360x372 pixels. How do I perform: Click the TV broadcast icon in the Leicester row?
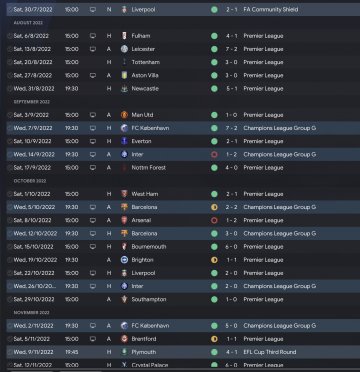pyautogui.click(x=93, y=49)
